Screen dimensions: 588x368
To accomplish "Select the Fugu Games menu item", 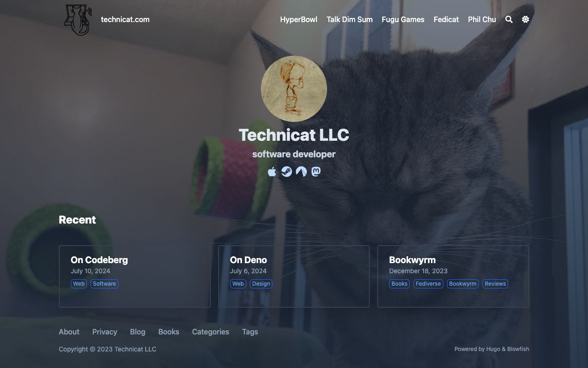I will (403, 19).
